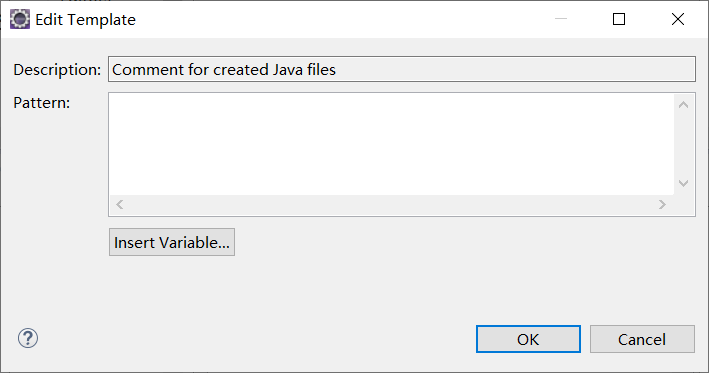Click the 'Pattern:' label
The width and height of the screenshot is (709, 373).
(42, 103)
